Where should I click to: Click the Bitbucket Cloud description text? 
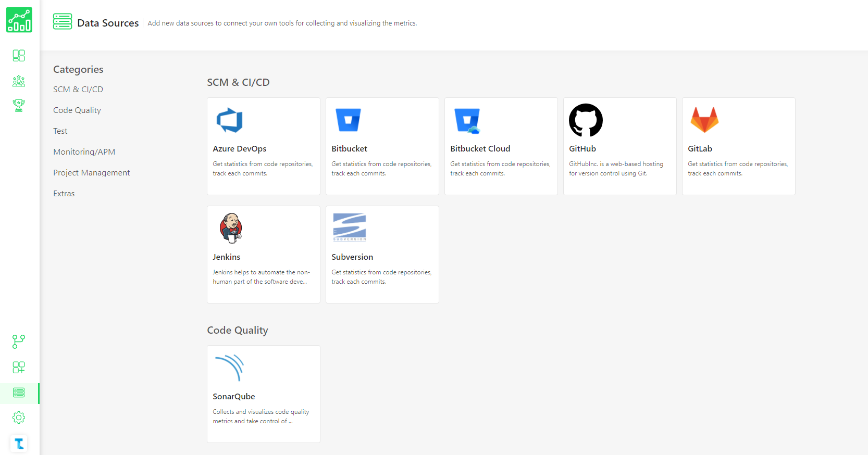click(x=500, y=169)
